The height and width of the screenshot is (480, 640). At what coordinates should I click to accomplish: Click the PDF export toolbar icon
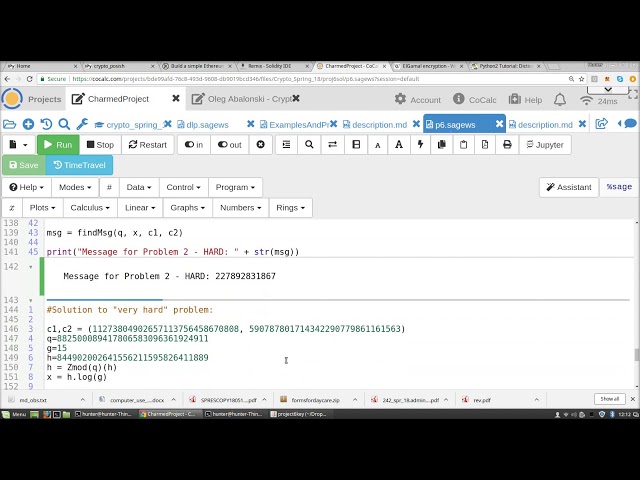[485, 144]
